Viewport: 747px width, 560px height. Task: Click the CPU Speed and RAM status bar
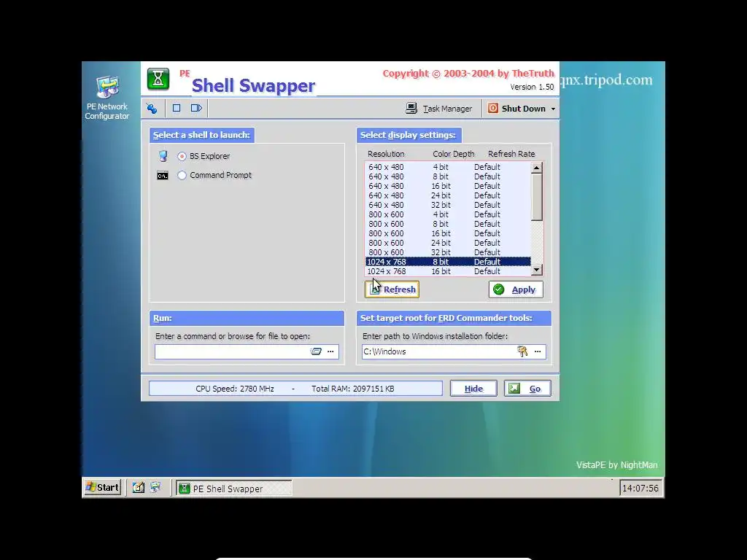pos(295,389)
